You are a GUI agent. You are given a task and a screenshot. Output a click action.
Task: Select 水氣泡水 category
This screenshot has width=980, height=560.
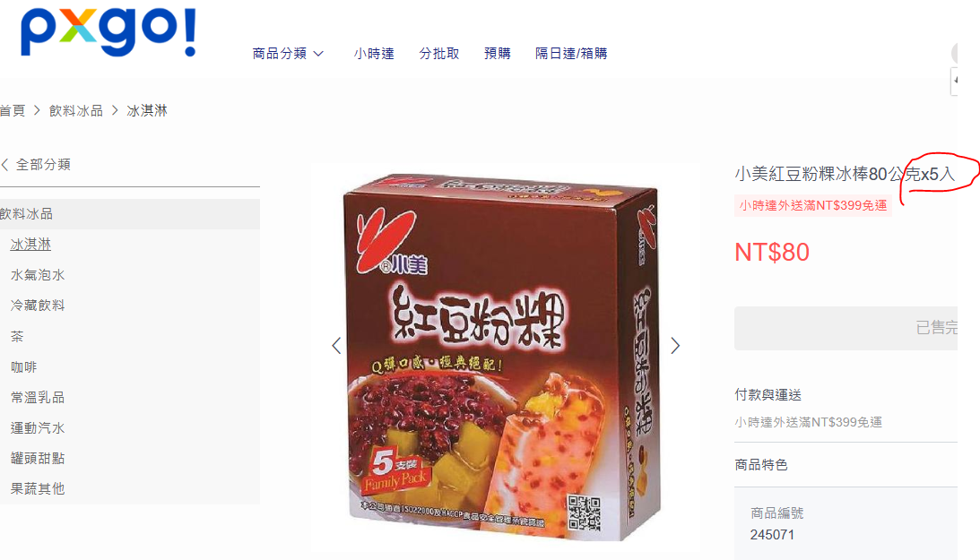click(38, 275)
